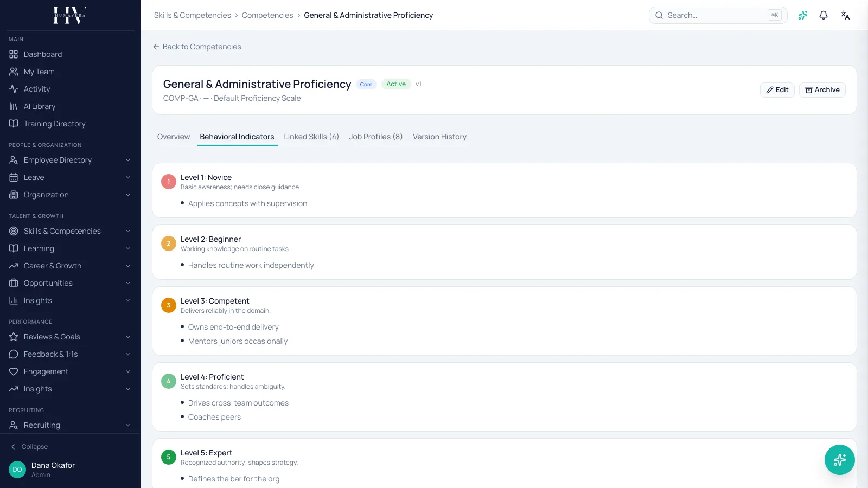Open the Job Profiles (8) tab
The image size is (868, 488).
(376, 137)
